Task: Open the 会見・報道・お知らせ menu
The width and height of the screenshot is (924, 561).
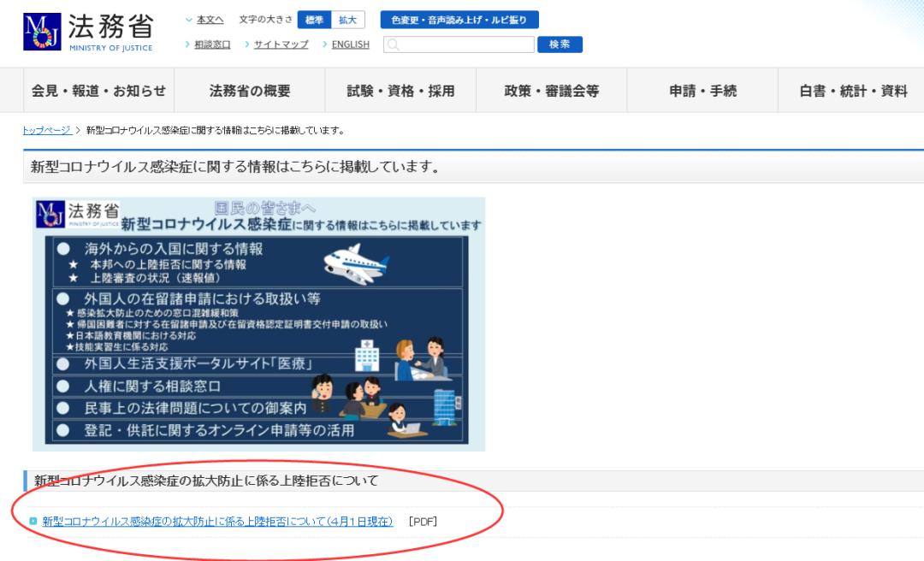Action: [98, 91]
